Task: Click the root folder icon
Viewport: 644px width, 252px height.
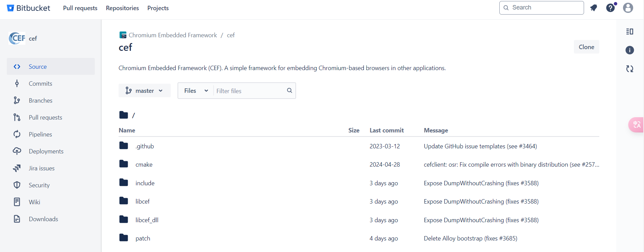Action: click(124, 115)
